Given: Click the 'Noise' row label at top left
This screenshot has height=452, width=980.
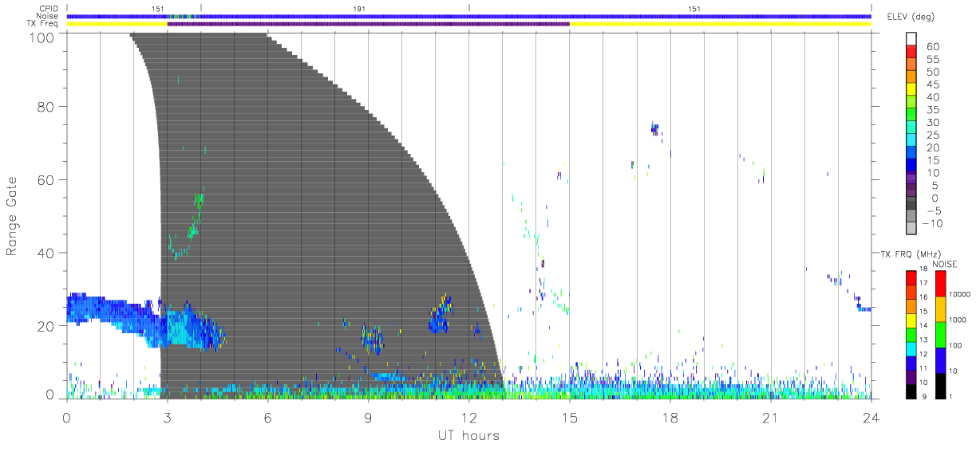Looking at the screenshot, I should pyautogui.click(x=49, y=16).
